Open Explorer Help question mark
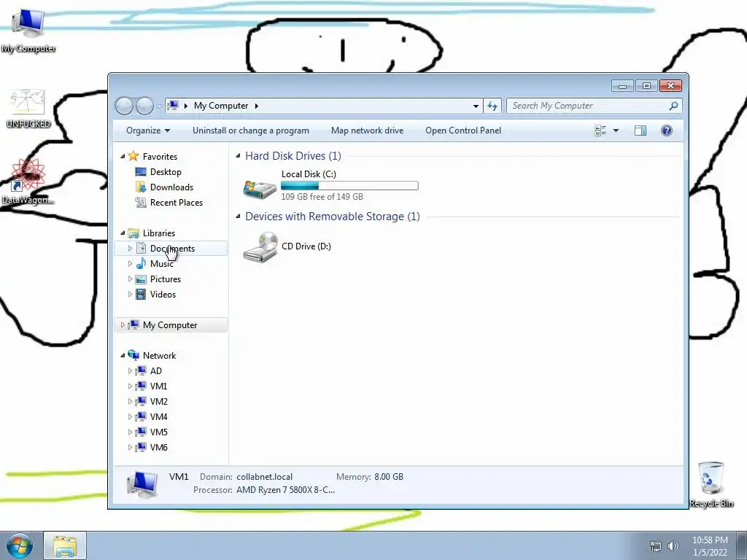This screenshot has height=560, width=747. coord(667,131)
